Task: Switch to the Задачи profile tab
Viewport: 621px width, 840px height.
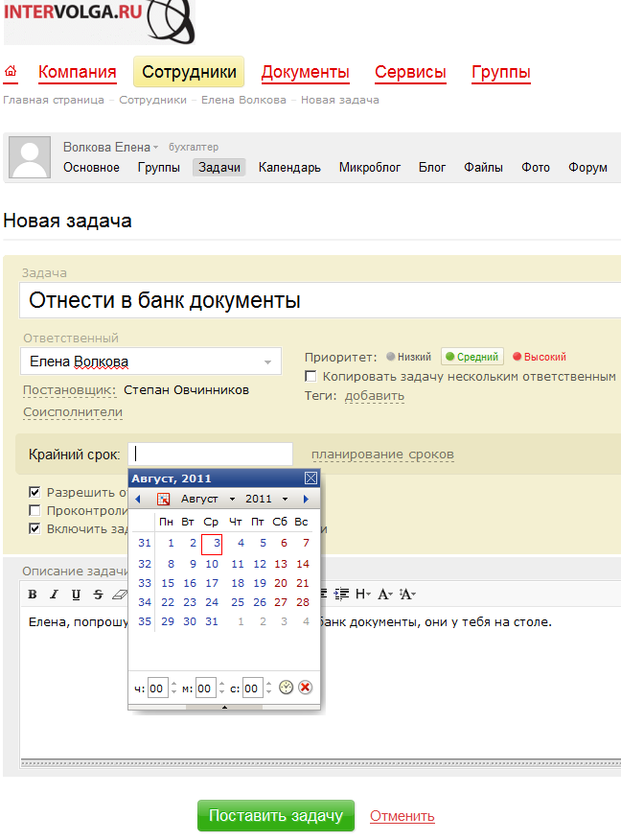Action: (219, 167)
